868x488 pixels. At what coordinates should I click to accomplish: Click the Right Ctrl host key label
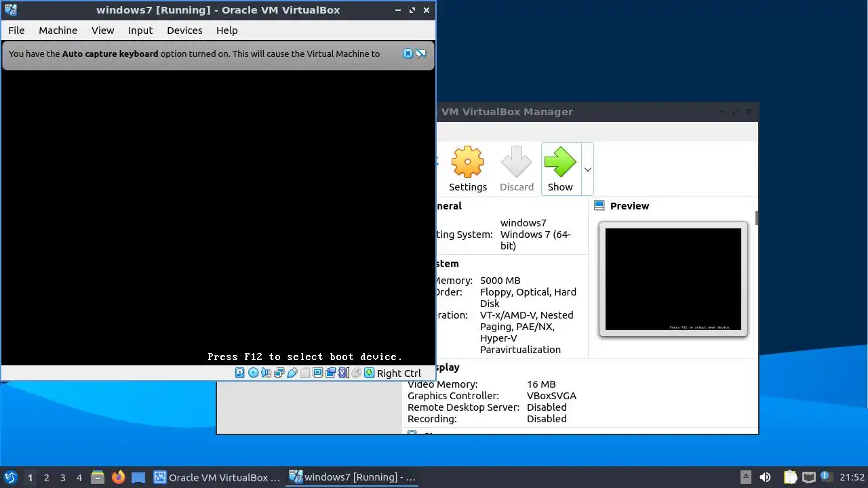click(399, 373)
